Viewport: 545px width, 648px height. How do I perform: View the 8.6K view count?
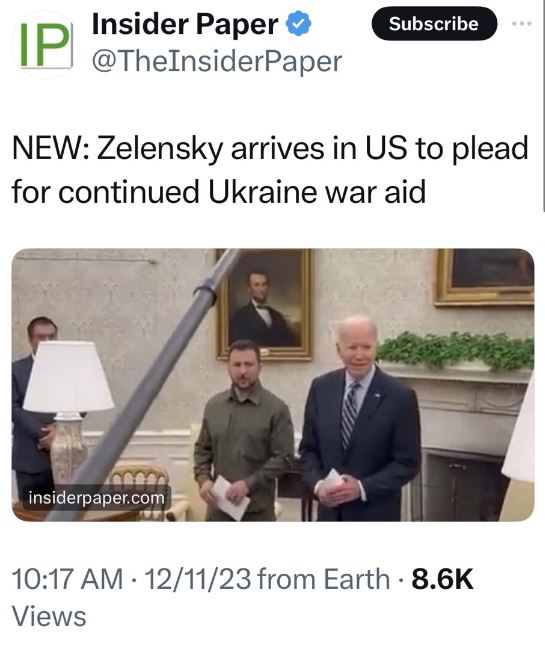[x=442, y=579]
